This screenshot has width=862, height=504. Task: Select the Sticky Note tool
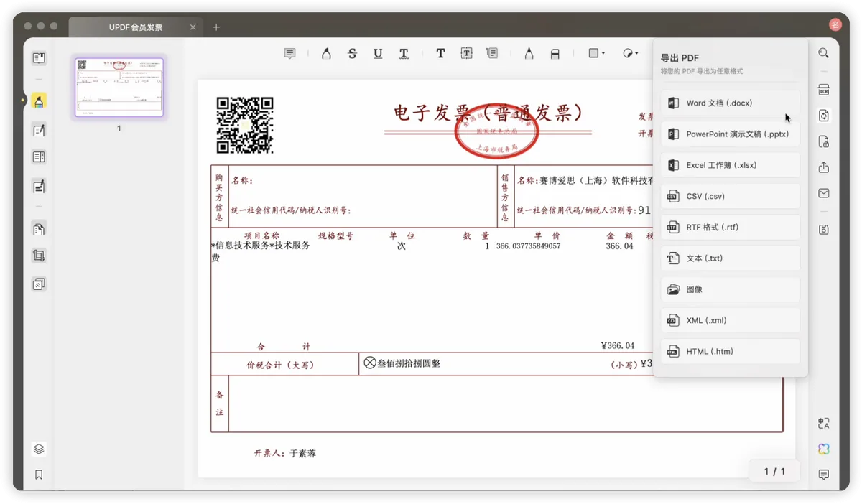click(289, 54)
